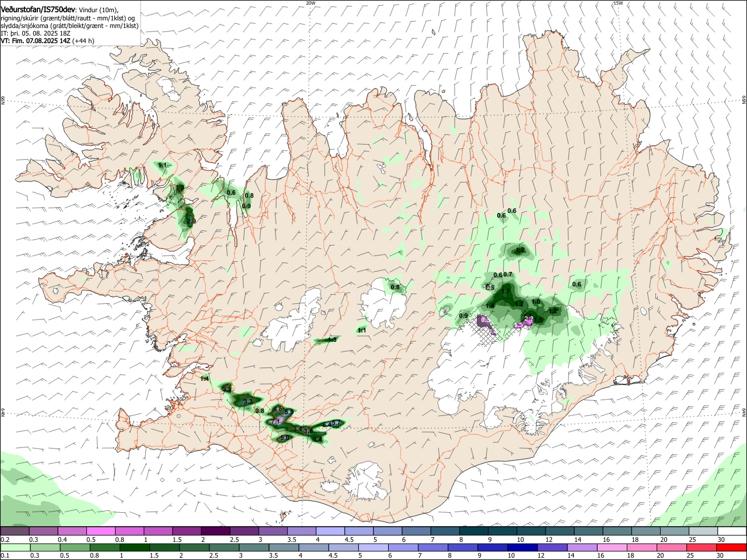Select lower legend swatch between 2 and 2.5

pyautogui.click(x=195, y=547)
